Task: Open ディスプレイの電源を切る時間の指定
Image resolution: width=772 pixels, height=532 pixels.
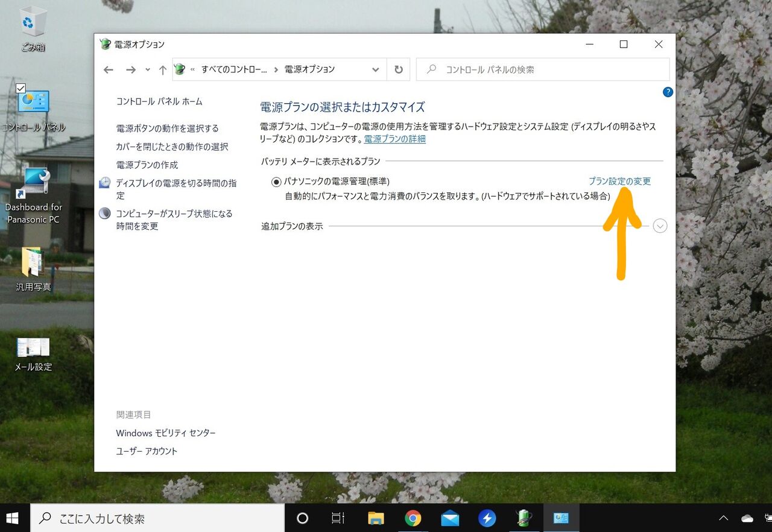Action: (176, 189)
